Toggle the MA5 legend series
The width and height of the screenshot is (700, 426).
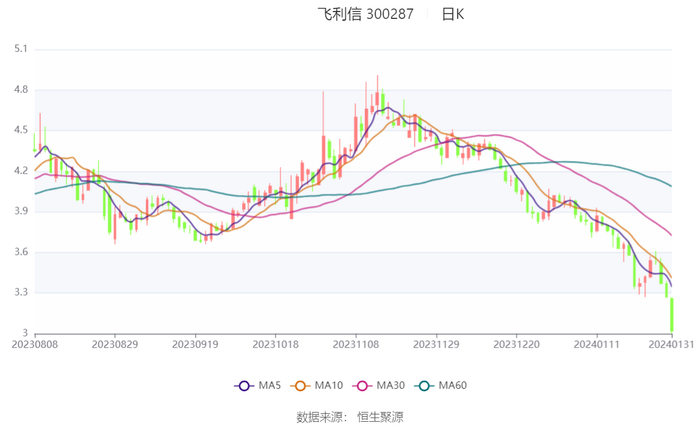[258, 385]
